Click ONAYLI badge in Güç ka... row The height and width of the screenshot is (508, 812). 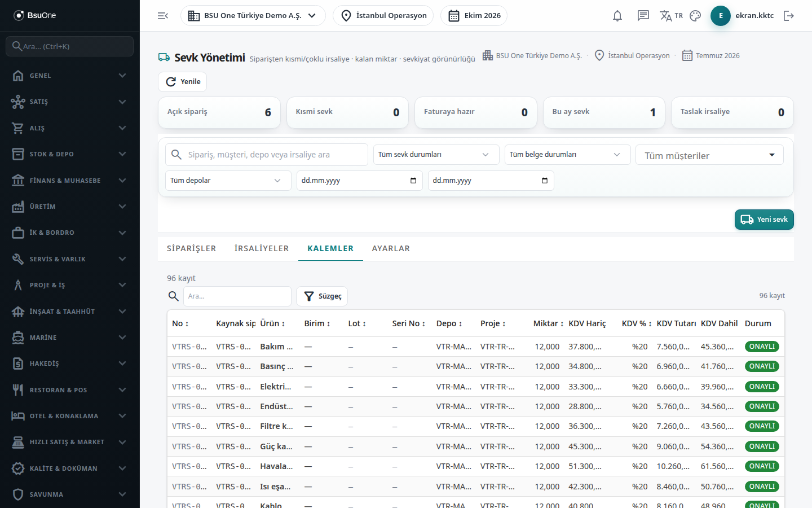tap(762, 446)
